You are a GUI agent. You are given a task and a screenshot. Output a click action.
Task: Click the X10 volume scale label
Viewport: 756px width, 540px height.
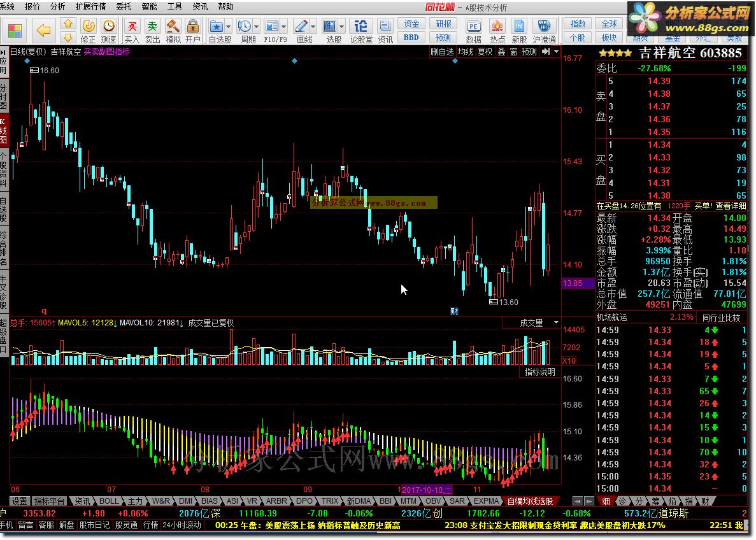pyautogui.click(x=569, y=360)
